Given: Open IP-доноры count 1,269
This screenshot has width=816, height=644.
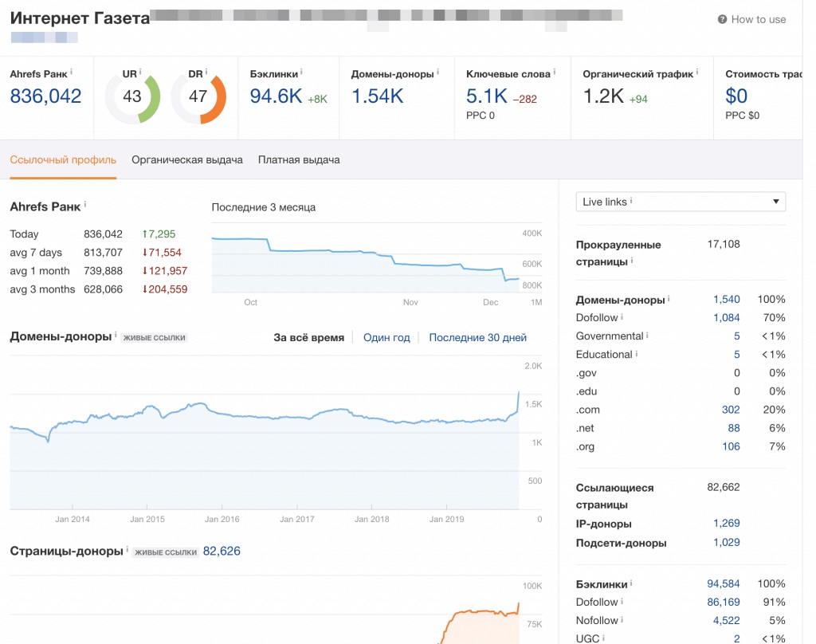Looking at the screenshot, I should point(727,523).
